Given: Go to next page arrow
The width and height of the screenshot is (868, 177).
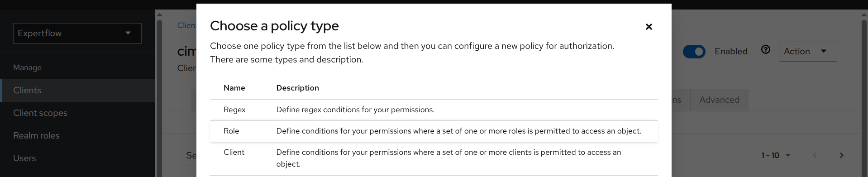Looking at the screenshot, I should [841, 155].
